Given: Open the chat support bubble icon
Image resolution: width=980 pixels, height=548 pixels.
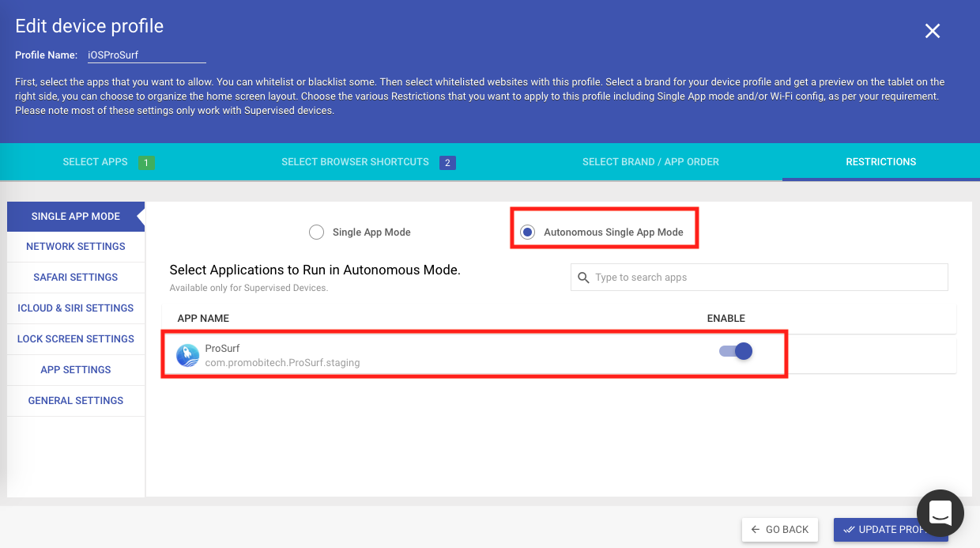Looking at the screenshot, I should pyautogui.click(x=940, y=513).
